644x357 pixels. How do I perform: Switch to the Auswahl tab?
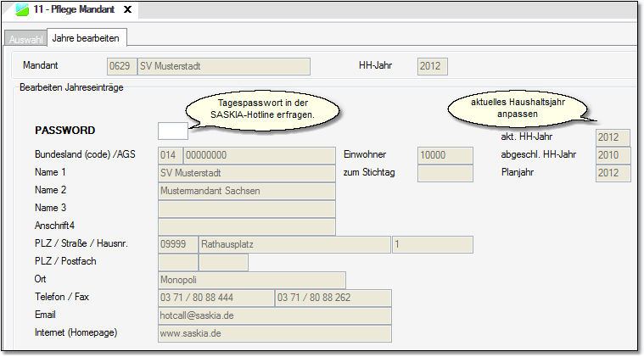click(x=25, y=39)
